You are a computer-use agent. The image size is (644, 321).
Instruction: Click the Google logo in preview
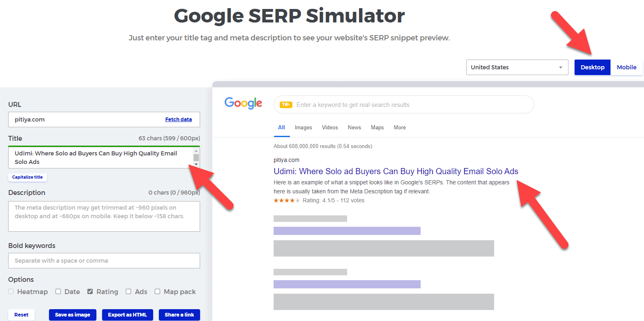pos(243,103)
